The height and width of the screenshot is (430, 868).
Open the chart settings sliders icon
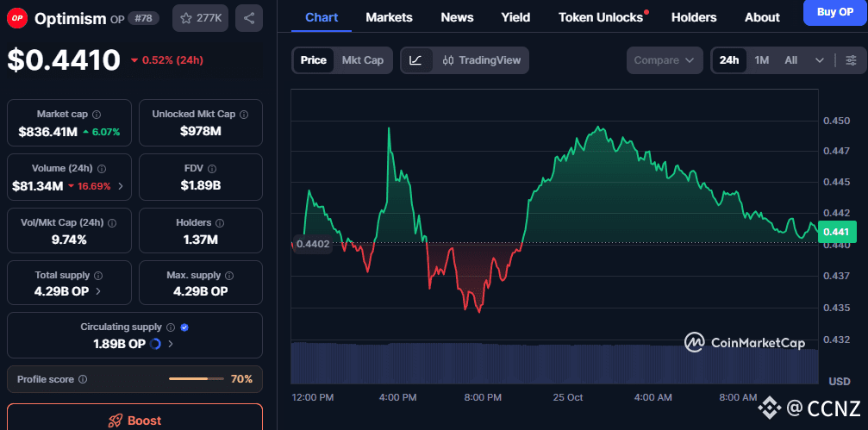click(851, 60)
